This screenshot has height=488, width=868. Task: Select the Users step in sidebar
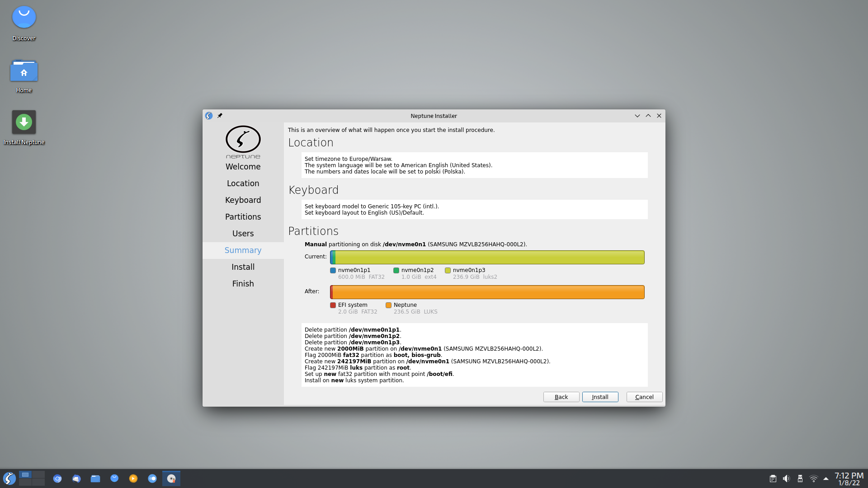243,234
